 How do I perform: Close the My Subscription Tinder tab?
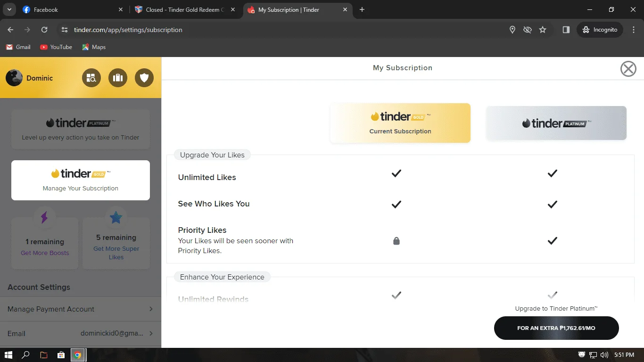pyautogui.click(x=345, y=10)
